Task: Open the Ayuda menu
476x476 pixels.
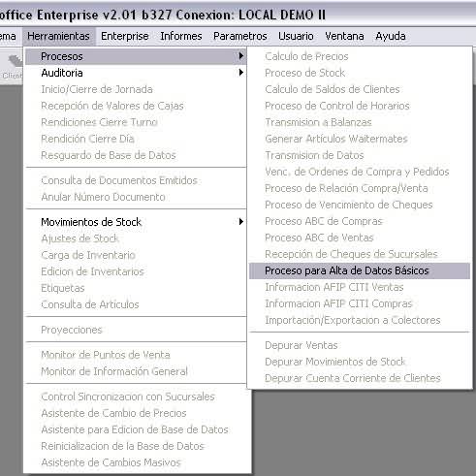Action: 391,36
